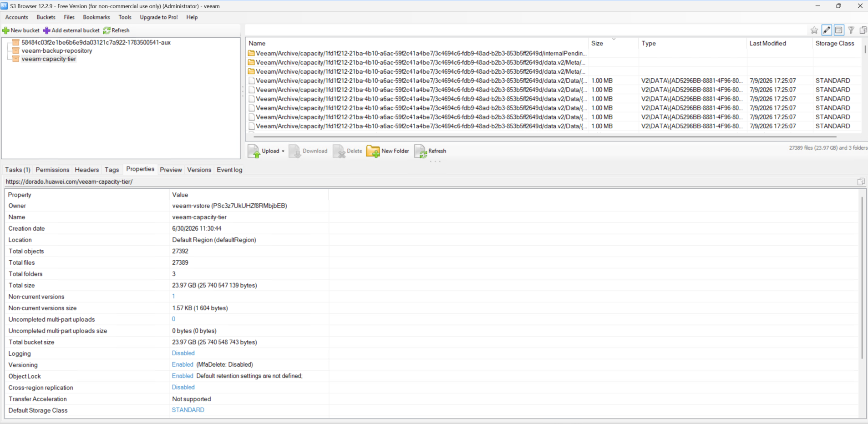Open the Tools menu

125,17
